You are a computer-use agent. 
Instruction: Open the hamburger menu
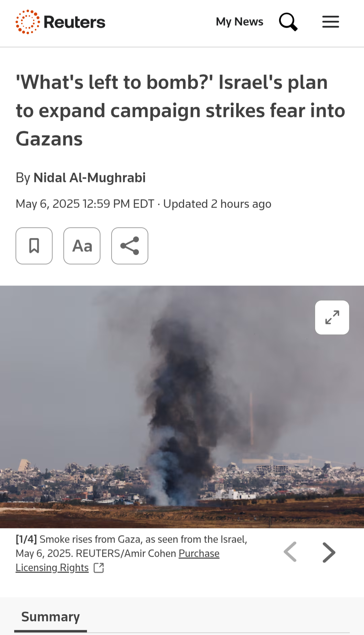click(x=331, y=22)
